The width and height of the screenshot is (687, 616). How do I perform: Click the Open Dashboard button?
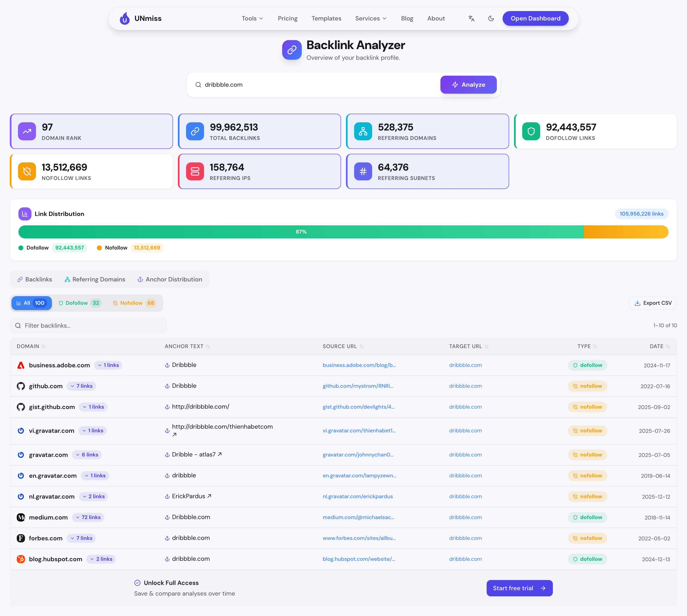pyautogui.click(x=535, y=18)
